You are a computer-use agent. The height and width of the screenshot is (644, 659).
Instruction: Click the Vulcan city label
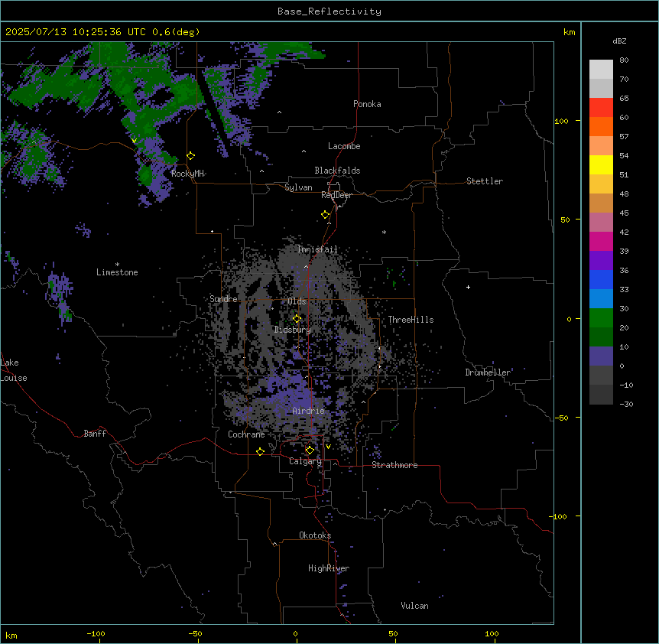point(415,606)
